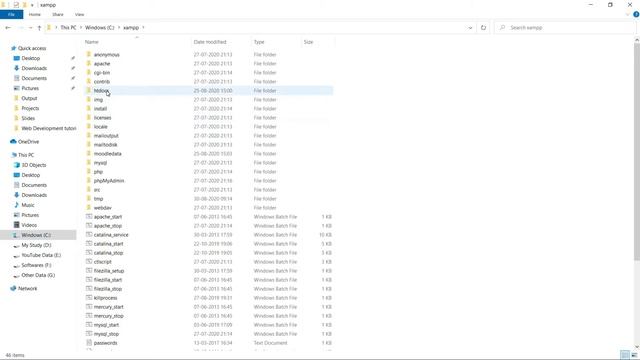The image size is (640, 360).
Task: Select the passwords text document icon
Action: tap(89, 342)
